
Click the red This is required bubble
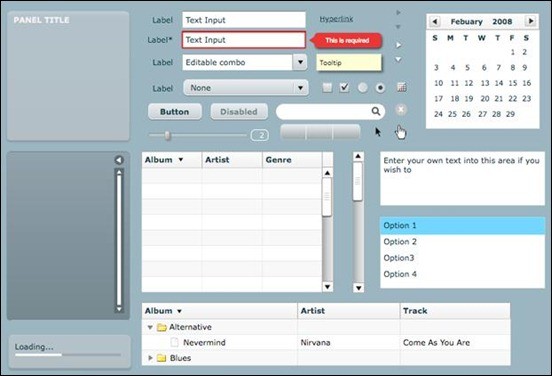[346, 40]
